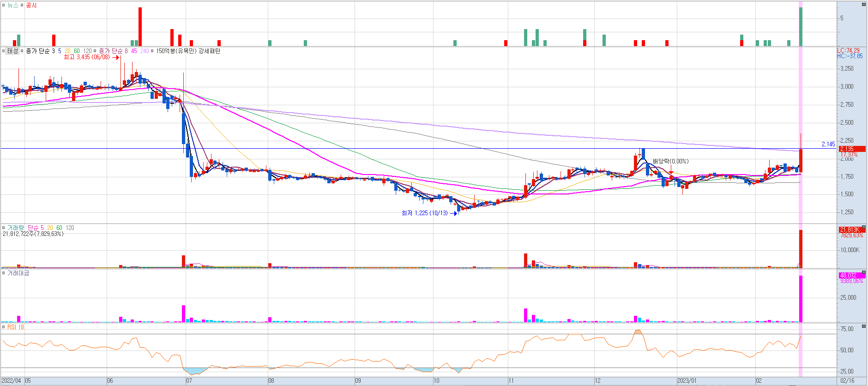Screen dimensions: 868x386
Task: Click the 2,145 horizontal line price label
Action: pyautogui.click(x=828, y=144)
